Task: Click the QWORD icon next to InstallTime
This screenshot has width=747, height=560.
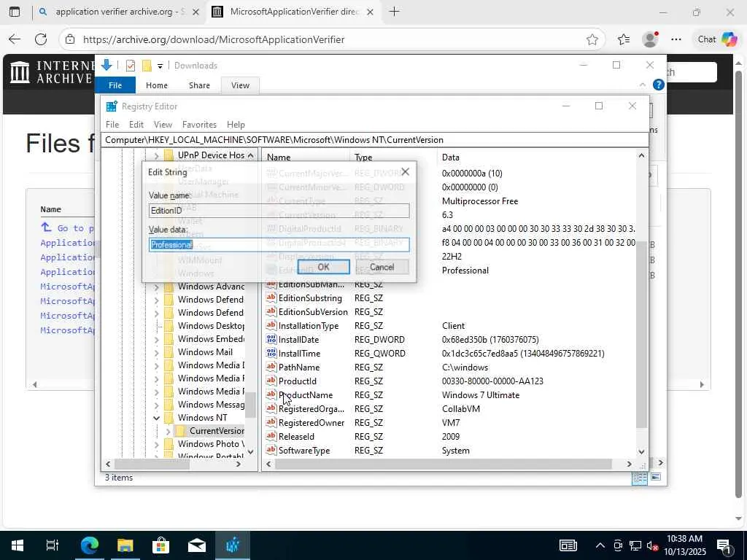Action: point(271,353)
